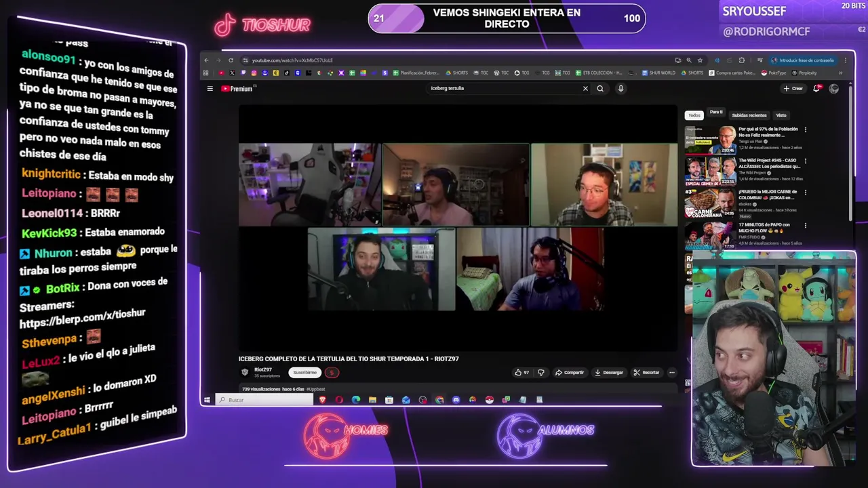Screen dimensions: 868x488
Task: Open options for 'Por qué el 97%' video
Action: coord(806,129)
